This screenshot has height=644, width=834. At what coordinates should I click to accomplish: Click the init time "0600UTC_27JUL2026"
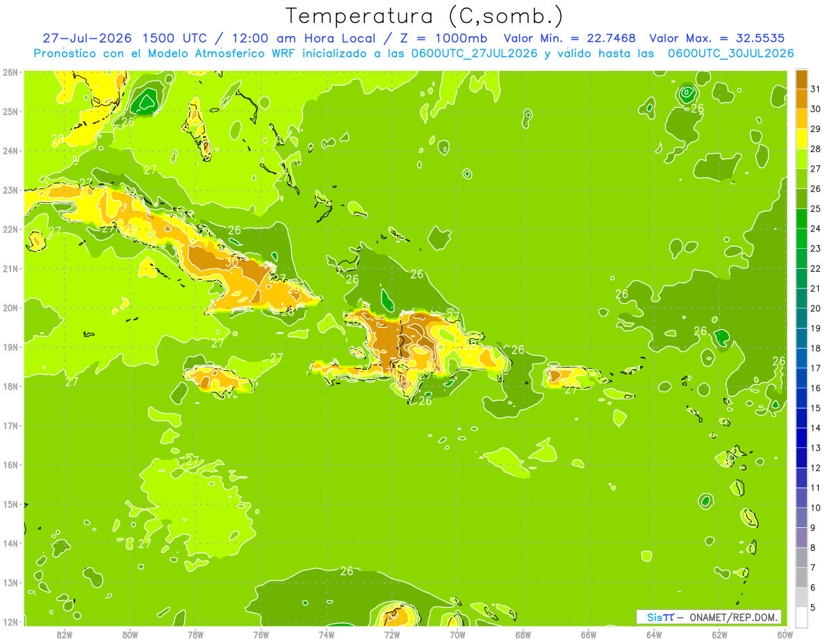click(474, 53)
